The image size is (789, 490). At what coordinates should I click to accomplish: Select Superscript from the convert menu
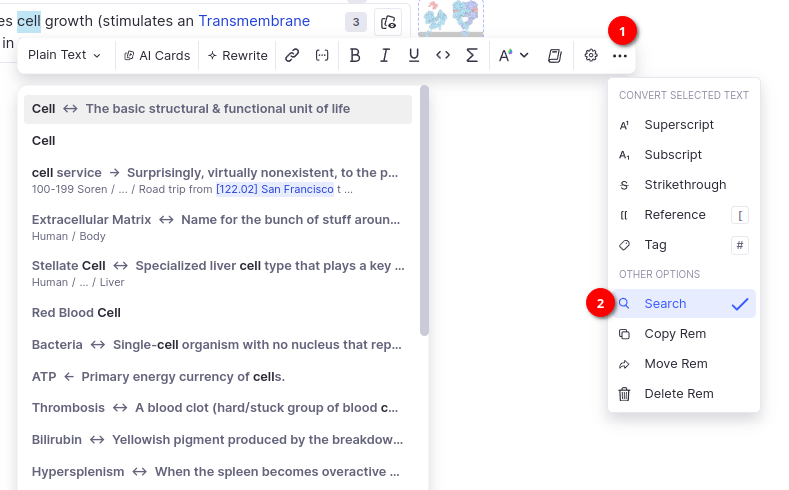[x=679, y=125]
